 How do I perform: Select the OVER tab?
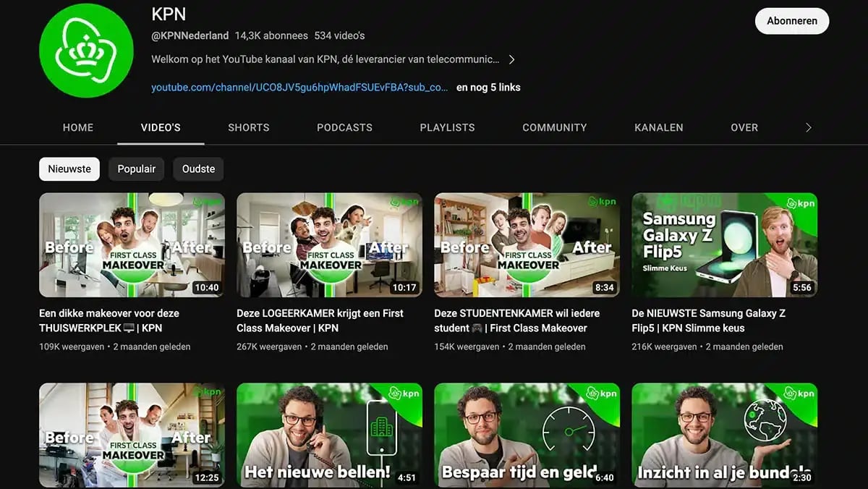pos(744,127)
